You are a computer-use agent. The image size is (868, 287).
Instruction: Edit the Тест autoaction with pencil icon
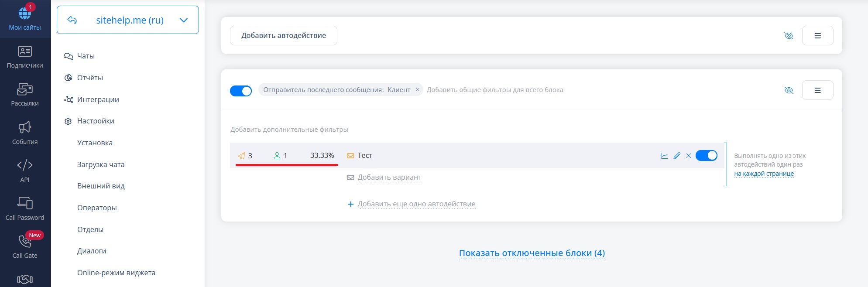click(677, 156)
